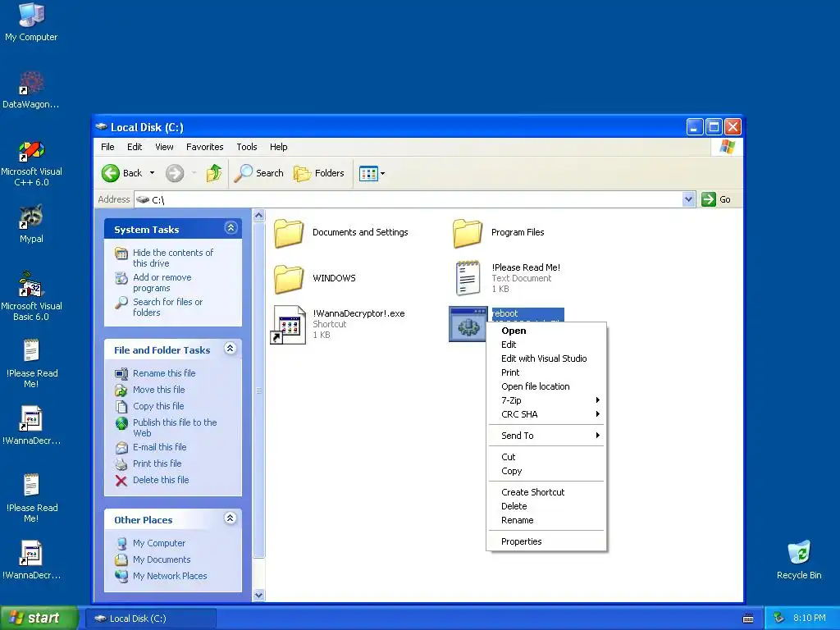Open the Edit menu in menu bar
The height and width of the screenshot is (630, 840).
point(135,147)
